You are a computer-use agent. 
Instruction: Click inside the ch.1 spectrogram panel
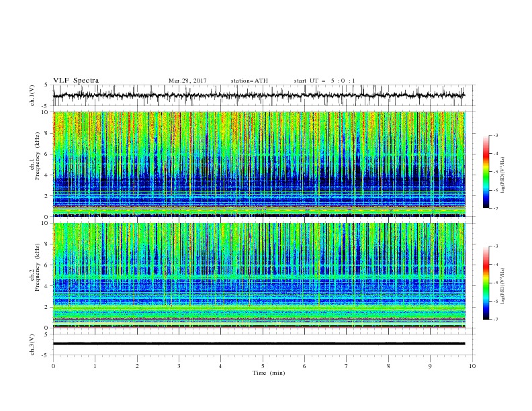(259, 164)
